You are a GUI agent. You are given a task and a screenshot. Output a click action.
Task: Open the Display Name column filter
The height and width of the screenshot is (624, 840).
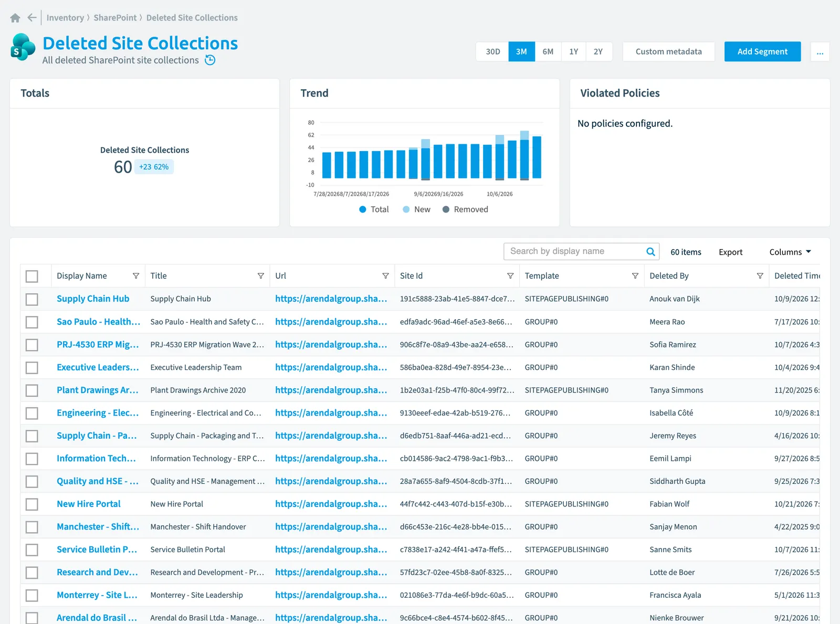coord(136,276)
